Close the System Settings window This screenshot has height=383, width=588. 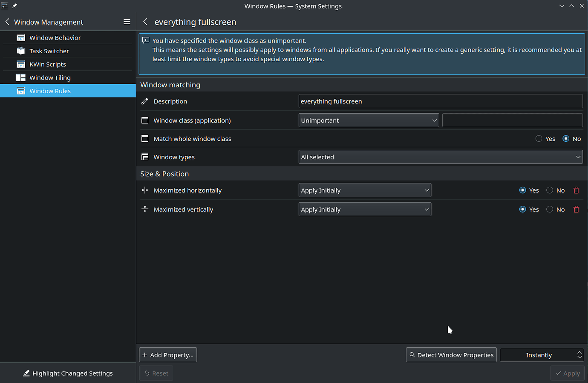(582, 6)
